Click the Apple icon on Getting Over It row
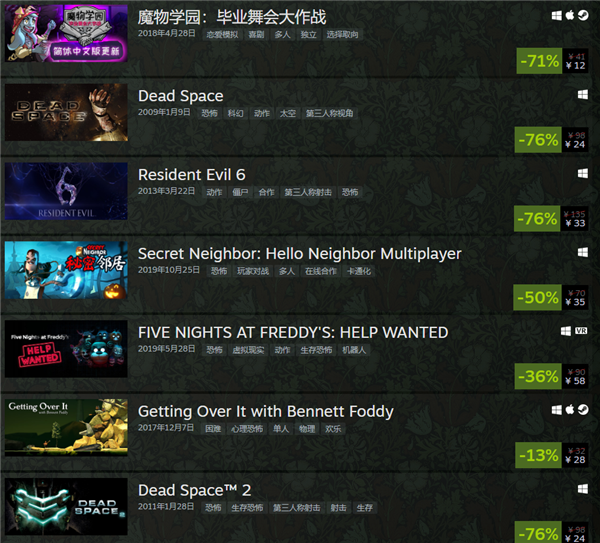600x543 pixels. coord(570,409)
